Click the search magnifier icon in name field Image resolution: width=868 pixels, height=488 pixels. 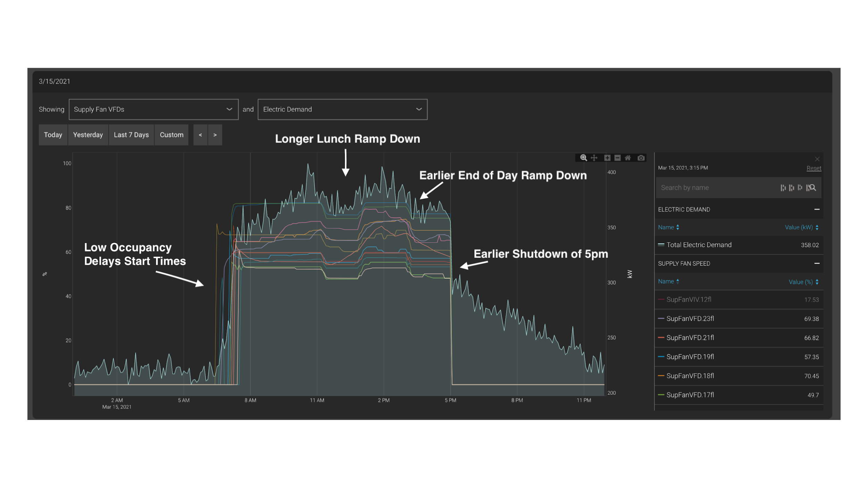(x=812, y=188)
